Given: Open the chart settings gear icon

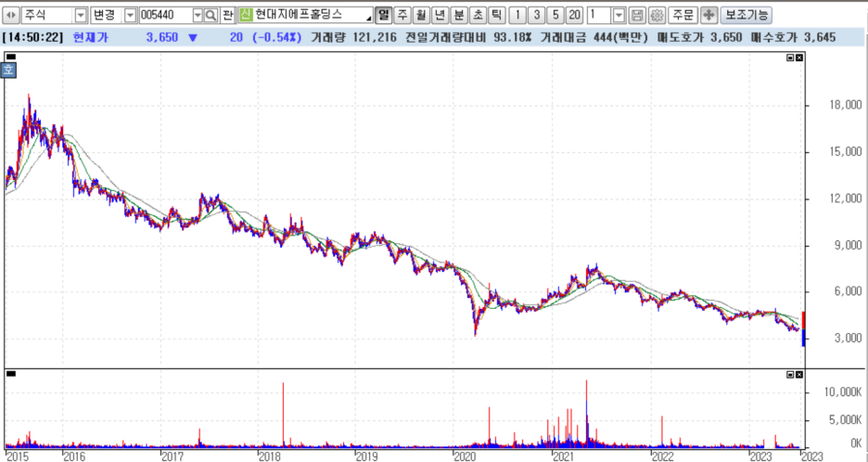Looking at the screenshot, I should coord(657,16).
